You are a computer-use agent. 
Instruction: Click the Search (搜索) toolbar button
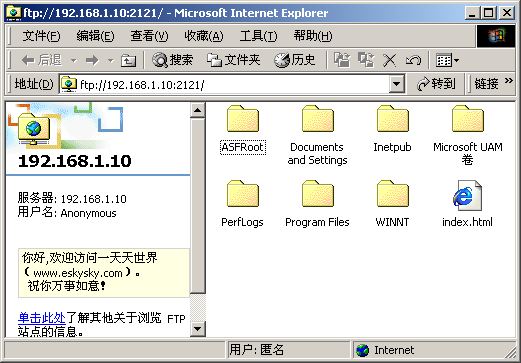[172, 60]
